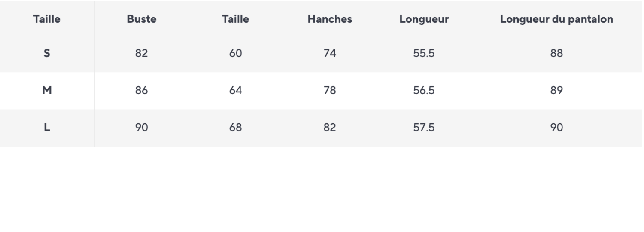This screenshot has width=644, height=232.
Task: Click pant length value 88
Action: (556, 53)
